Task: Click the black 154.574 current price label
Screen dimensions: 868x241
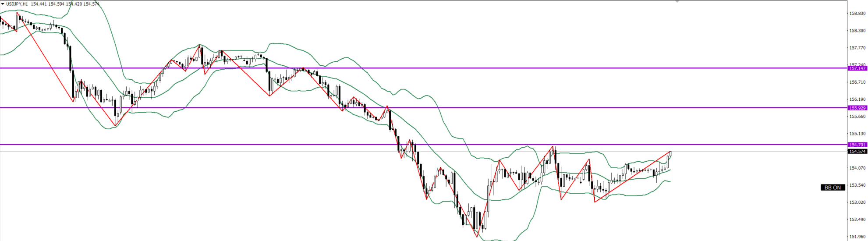Action: pos(857,152)
